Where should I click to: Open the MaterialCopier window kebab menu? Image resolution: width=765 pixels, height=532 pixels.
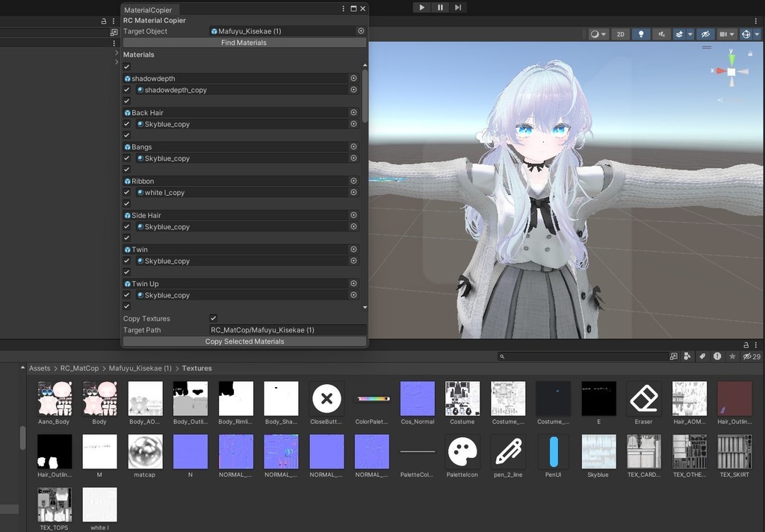tap(342, 8)
